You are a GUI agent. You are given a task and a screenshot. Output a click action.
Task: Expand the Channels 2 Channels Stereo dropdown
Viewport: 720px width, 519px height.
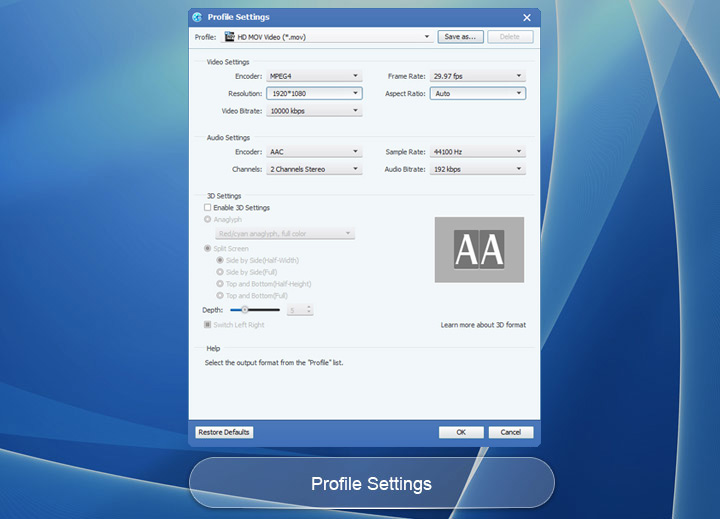click(314, 169)
